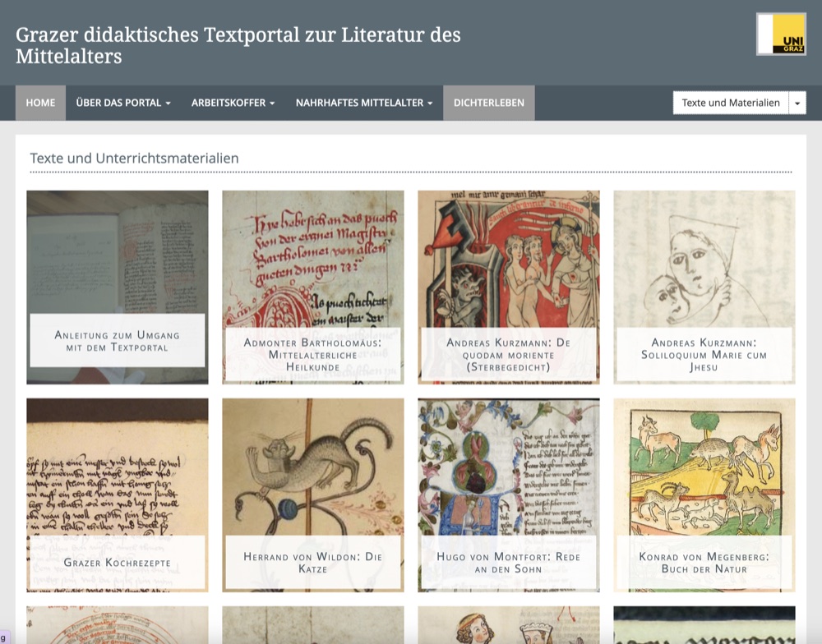822x644 pixels.
Task: Open Andreas Kurzmann: De quodam moriente tile
Action: (509, 287)
